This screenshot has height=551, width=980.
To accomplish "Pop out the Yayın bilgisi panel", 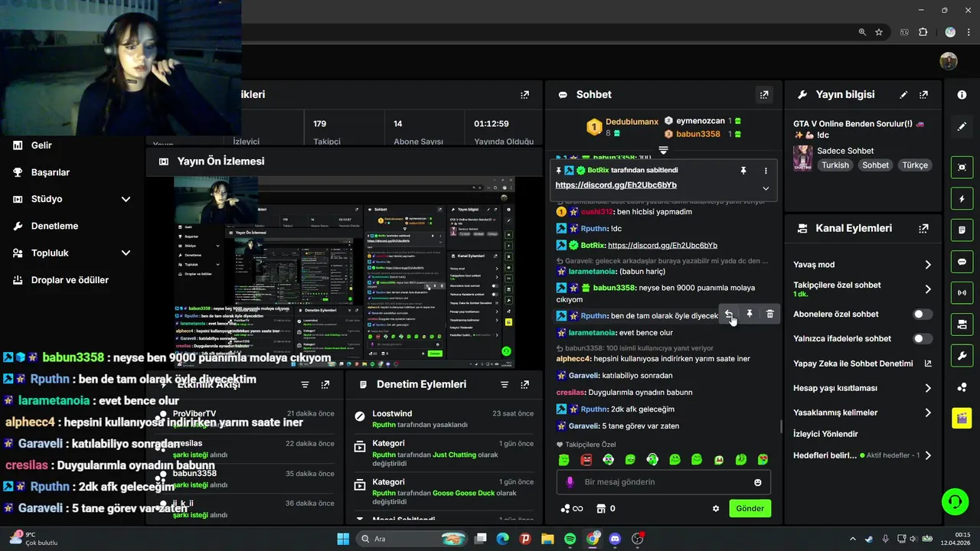I will (924, 95).
